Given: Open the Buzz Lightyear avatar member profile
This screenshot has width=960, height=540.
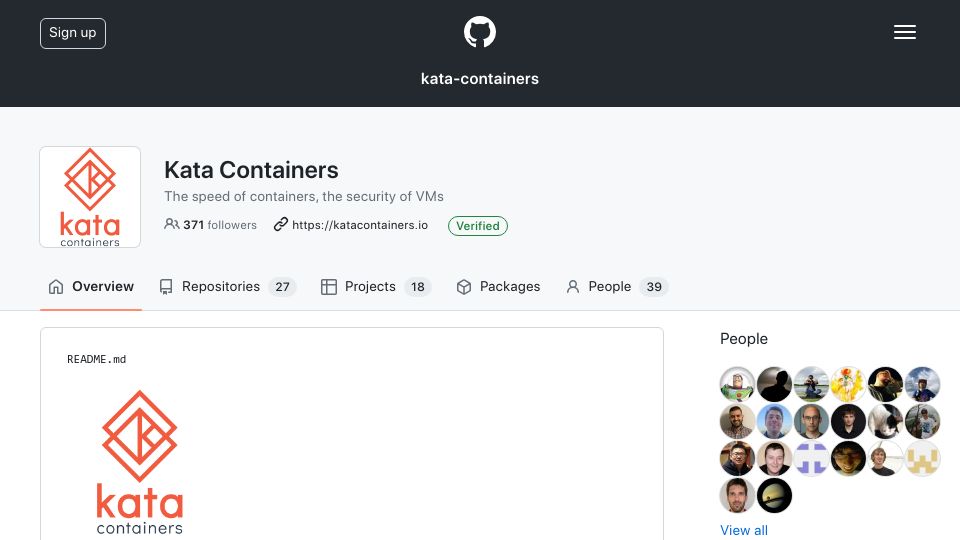Looking at the screenshot, I should 737,384.
